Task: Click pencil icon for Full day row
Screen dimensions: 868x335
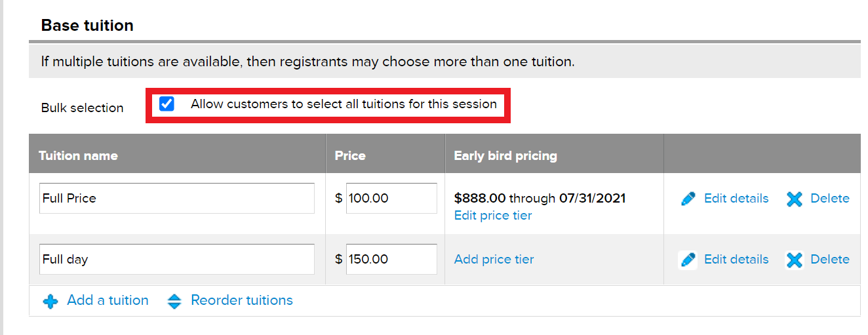Action: tap(688, 260)
